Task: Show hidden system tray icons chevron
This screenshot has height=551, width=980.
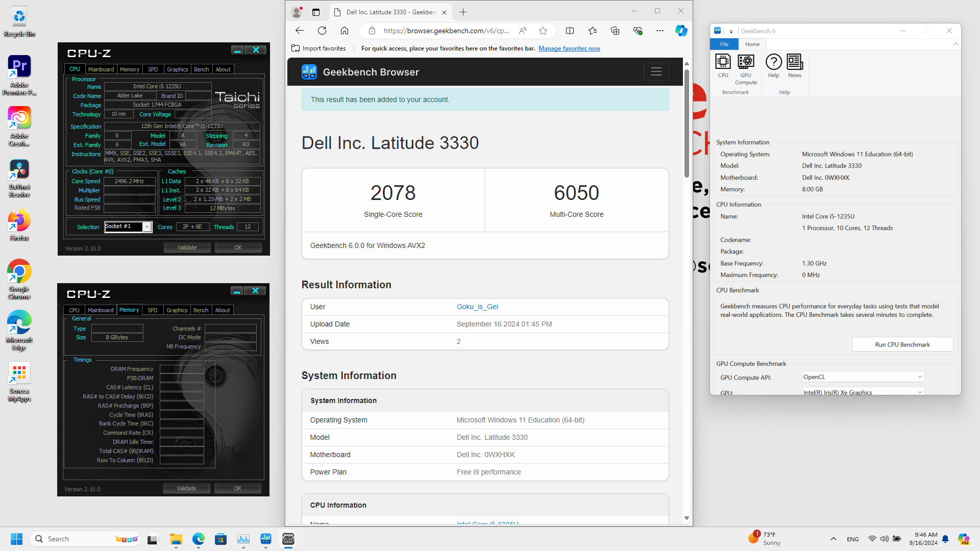Action: click(x=834, y=539)
